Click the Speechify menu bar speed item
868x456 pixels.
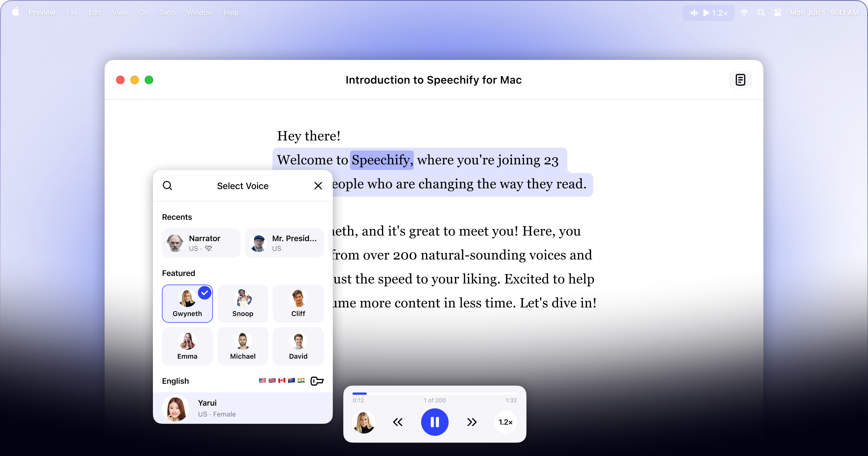(709, 13)
